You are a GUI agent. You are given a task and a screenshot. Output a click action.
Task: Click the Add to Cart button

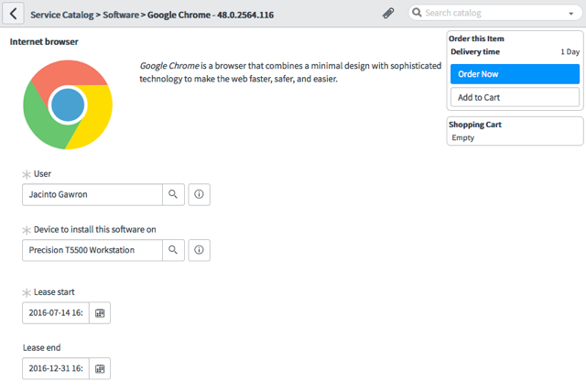click(x=515, y=97)
